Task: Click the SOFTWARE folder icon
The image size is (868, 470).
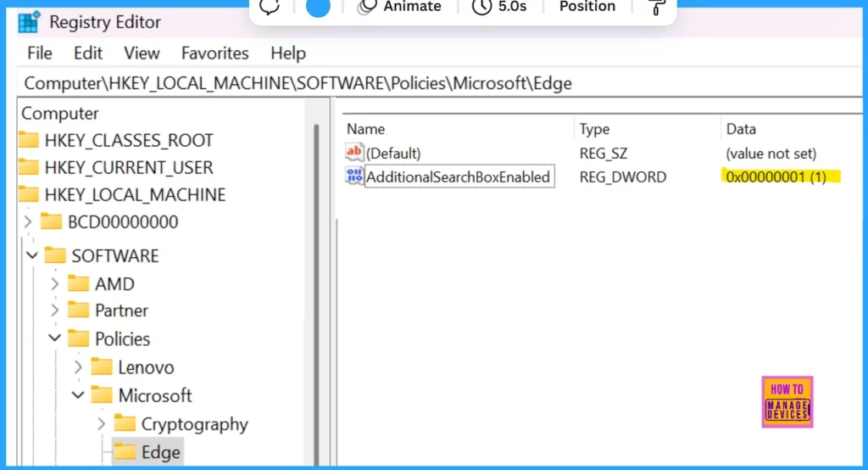Action: [x=55, y=255]
